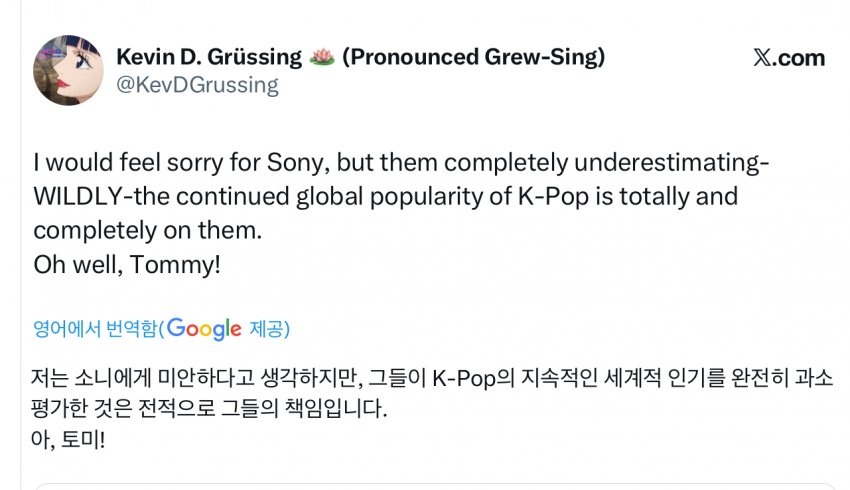Click the rounded card outline at the bottom

click(x=425, y=486)
